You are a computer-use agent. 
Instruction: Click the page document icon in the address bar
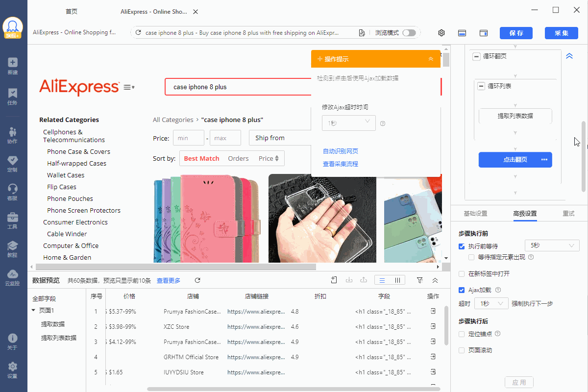point(362,33)
